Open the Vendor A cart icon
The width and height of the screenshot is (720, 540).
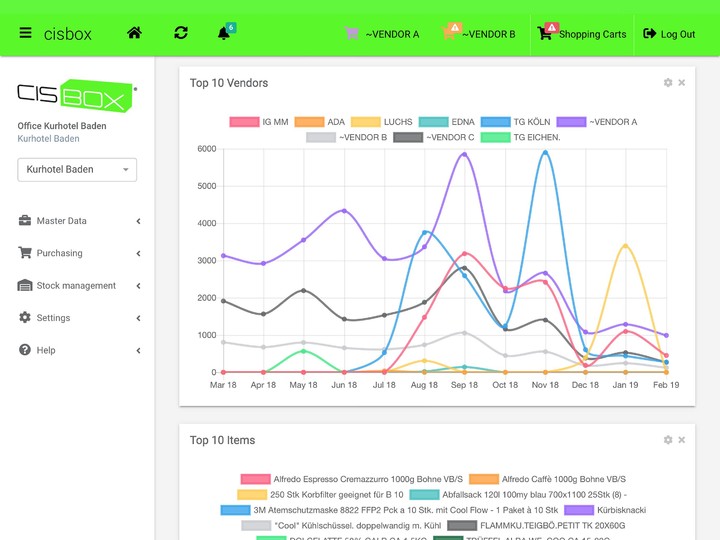click(352, 33)
